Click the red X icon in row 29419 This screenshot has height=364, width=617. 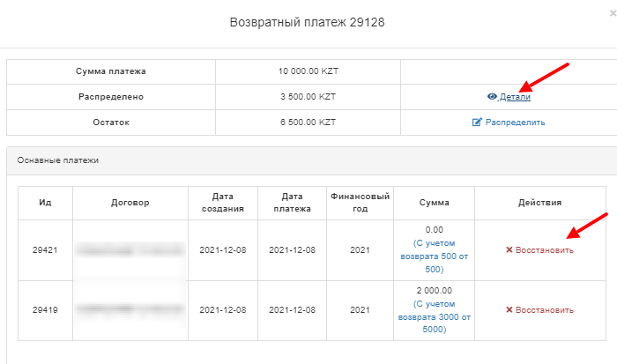tap(509, 310)
